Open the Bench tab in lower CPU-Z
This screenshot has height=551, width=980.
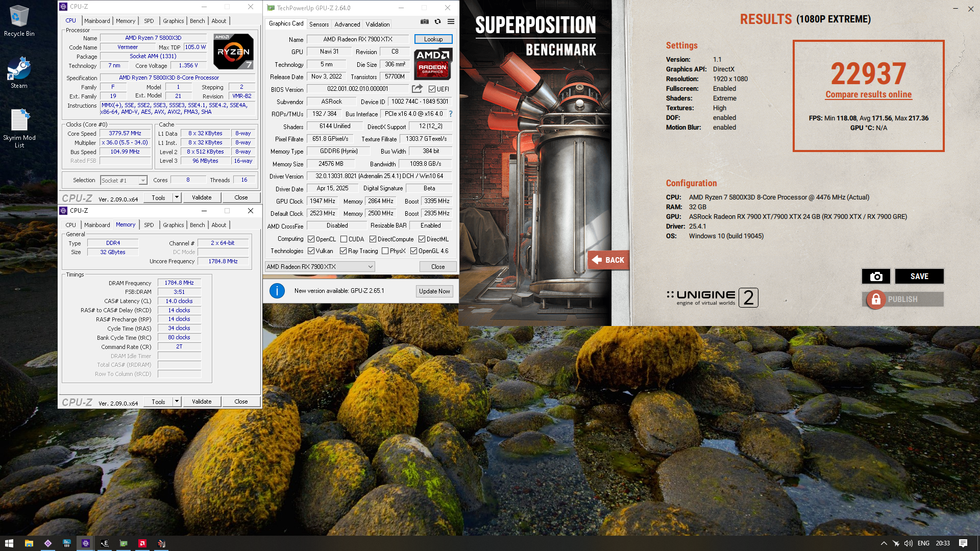[x=197, y=225]
